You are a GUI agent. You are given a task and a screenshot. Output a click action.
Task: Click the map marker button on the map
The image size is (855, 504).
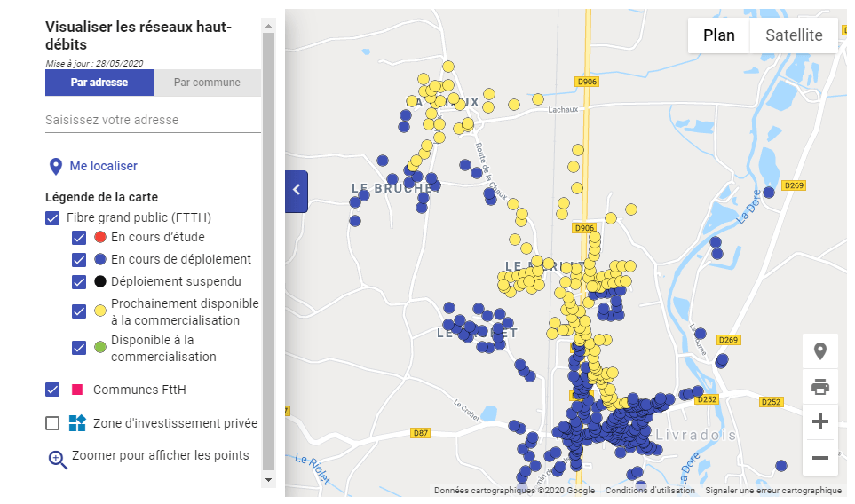[x=819, y=350]
